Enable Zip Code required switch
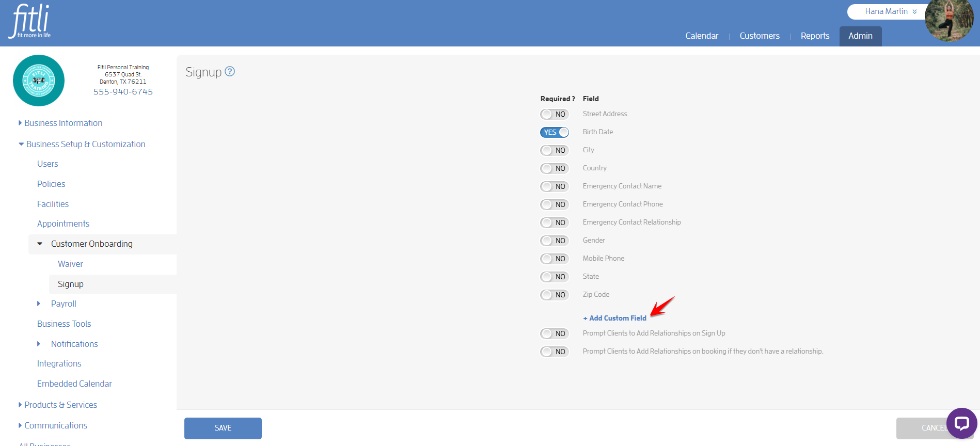 click(x=555, y=295)
